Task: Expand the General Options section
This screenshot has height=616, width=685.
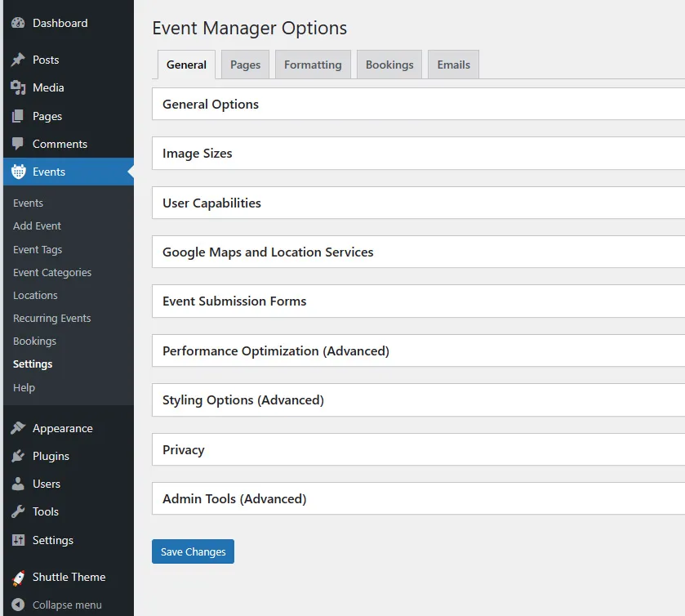Action: pyautogui.click(x=211, y=105)
